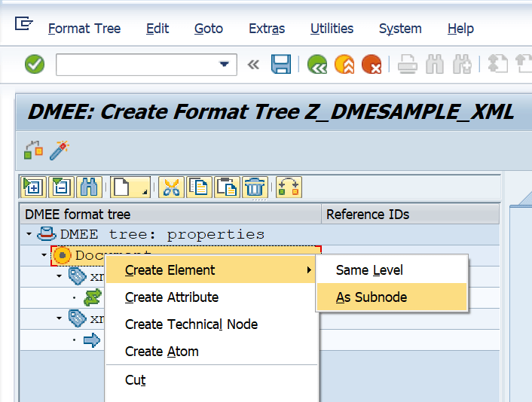This screenshot has width=532, height=402.
Task: Click the Print icon in standard toolbar
Action: [407, 64]
